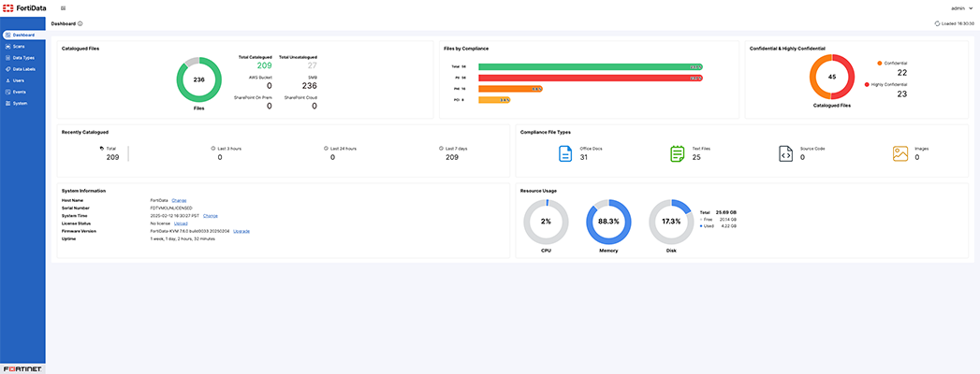Click the System icon in sidebar
The height and width of the screenshot is (374, 980).
point(7,103)
